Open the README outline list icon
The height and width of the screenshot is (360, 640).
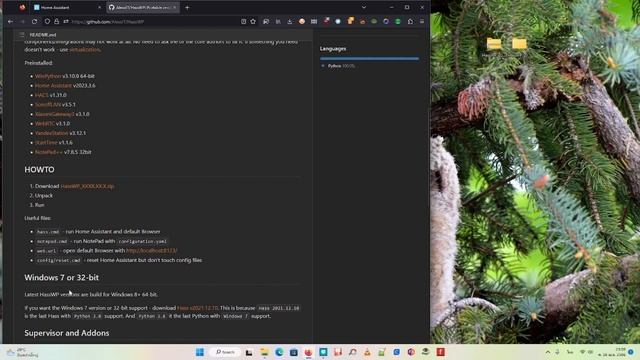(22, 35)
